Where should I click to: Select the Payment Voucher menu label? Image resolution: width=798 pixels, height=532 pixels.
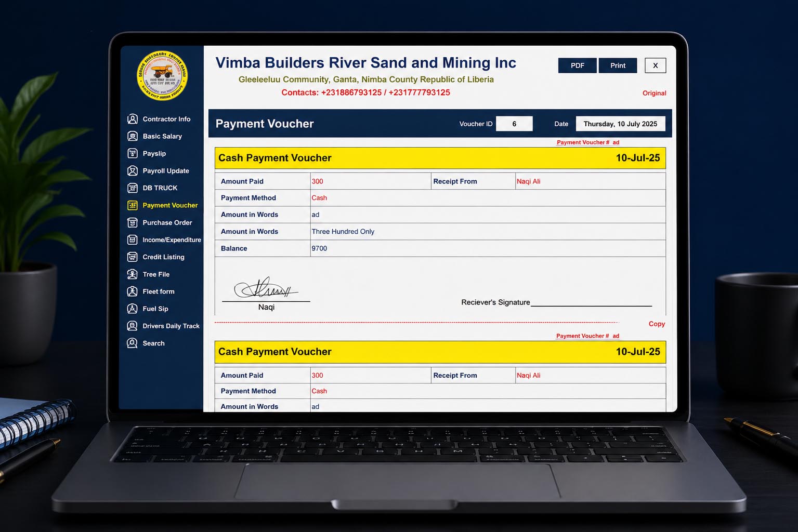click(170, 205)
